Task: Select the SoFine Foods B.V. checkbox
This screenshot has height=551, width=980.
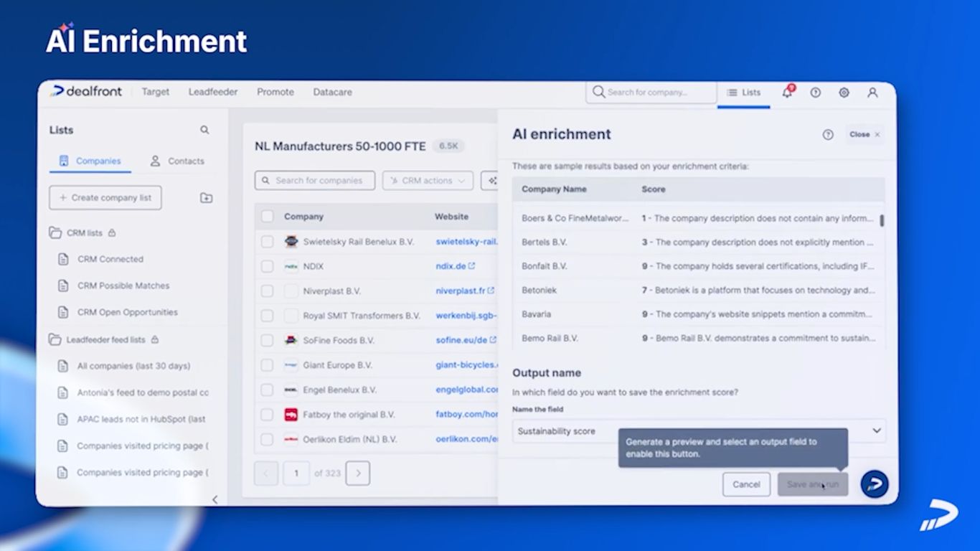Action: [x=267, y=340]
